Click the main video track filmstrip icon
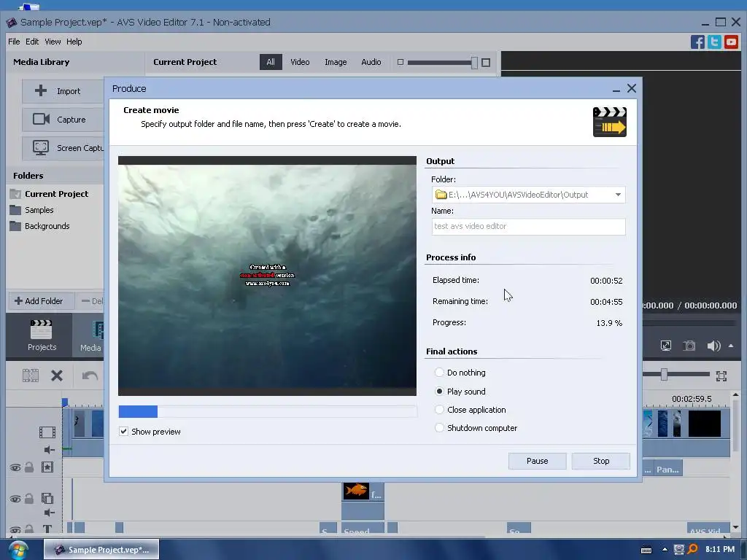This screenshot has width=747, height=560. pyautogui.click(x=47, y=432)
